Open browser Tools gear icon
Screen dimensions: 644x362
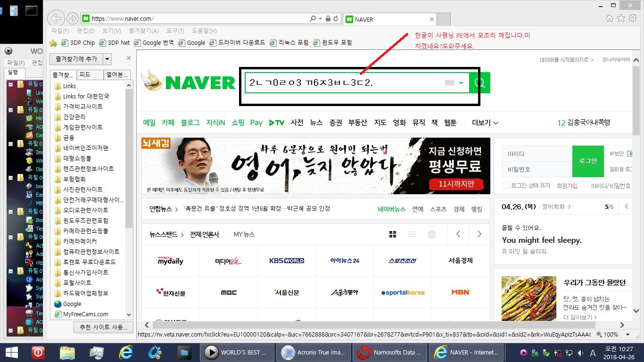(632, 18)
